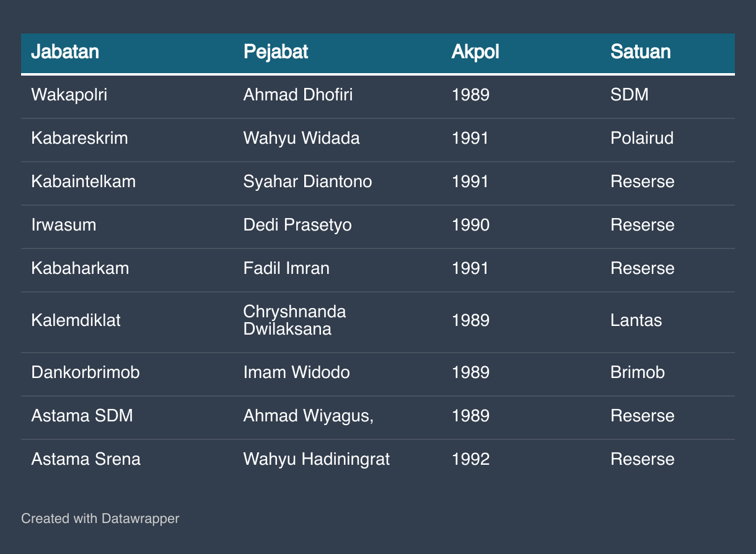Click the Astama SDM cell
The image size is (756, 554).
[82, 415]
